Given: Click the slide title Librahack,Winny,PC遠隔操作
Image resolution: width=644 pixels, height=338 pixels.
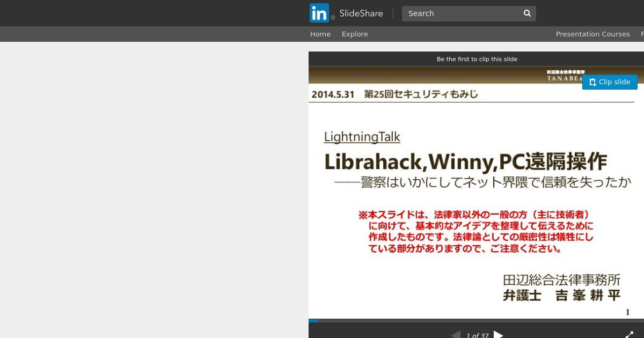Looking at the screenshot, I should (x=465, y=161).
